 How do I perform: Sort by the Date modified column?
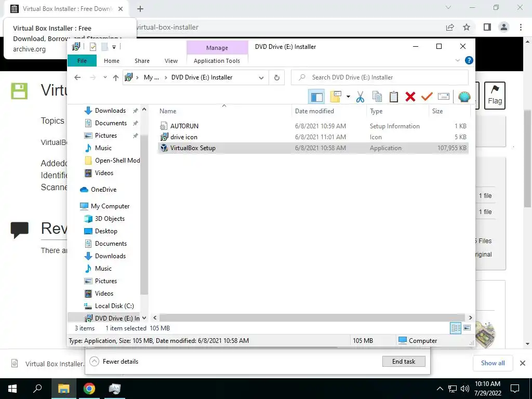(329, 111)
